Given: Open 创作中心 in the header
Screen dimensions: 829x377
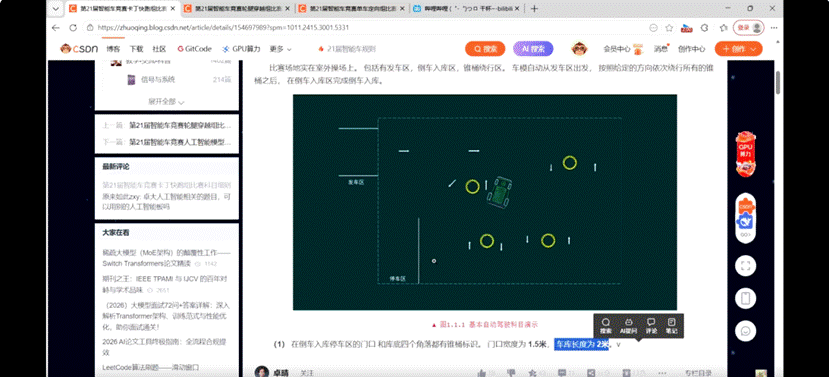Looking at the screenshot, I should click(692, 49).
